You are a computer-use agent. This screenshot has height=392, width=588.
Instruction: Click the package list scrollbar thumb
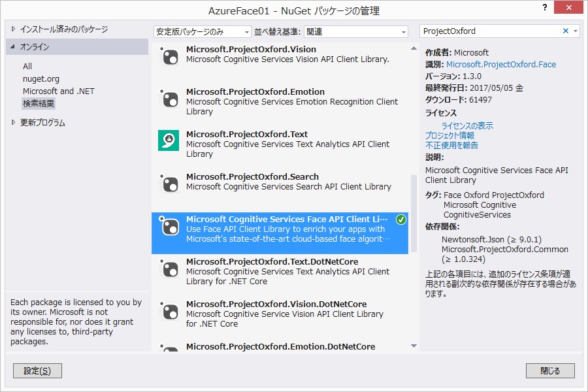[414, 214]
